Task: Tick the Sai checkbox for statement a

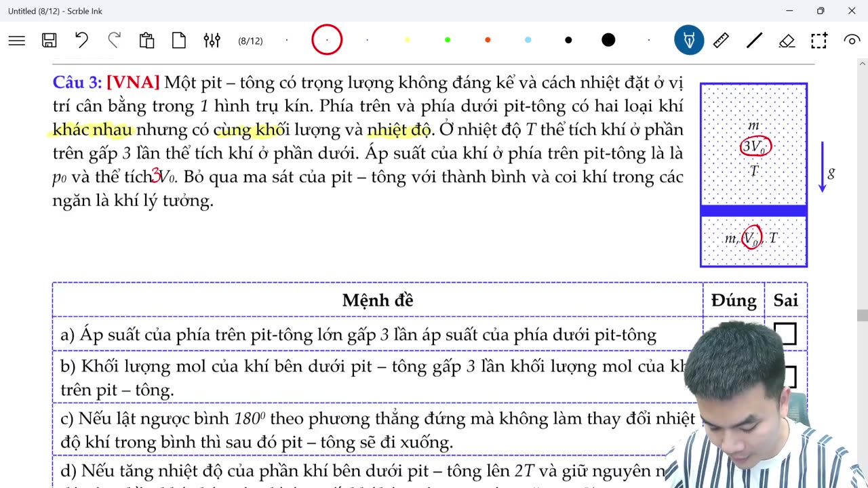Action: coord(785,333)
